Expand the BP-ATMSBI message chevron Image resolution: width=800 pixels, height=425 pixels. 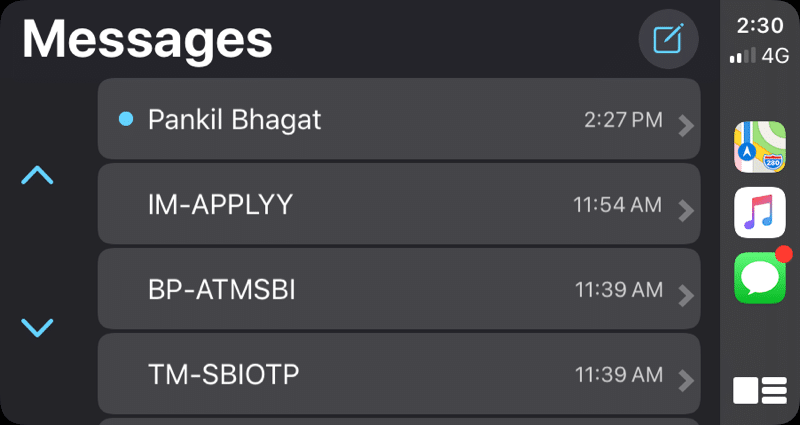pyautogui.click(x=685, y=295)
